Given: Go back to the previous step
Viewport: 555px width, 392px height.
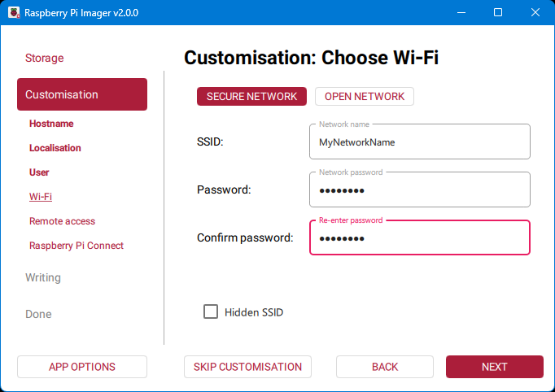Looking at the screenshot, I should pos(385,367).
